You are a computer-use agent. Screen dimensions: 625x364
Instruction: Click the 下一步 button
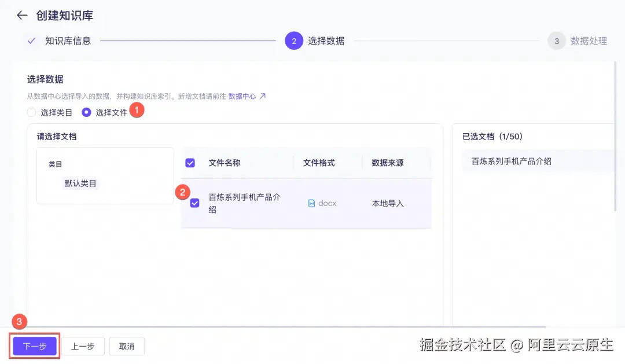tap(35, 346)
